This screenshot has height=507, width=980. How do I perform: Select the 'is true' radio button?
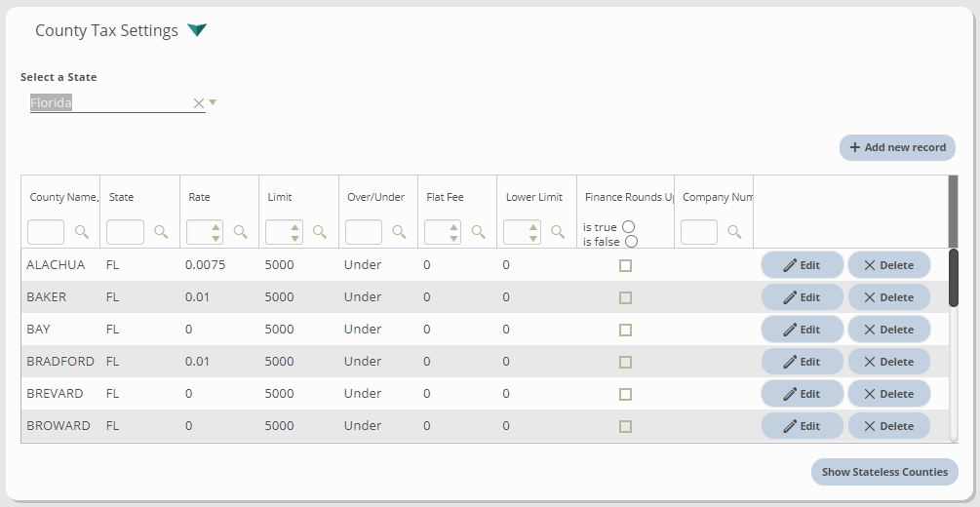pyautogui.click(x=628, y=227)
